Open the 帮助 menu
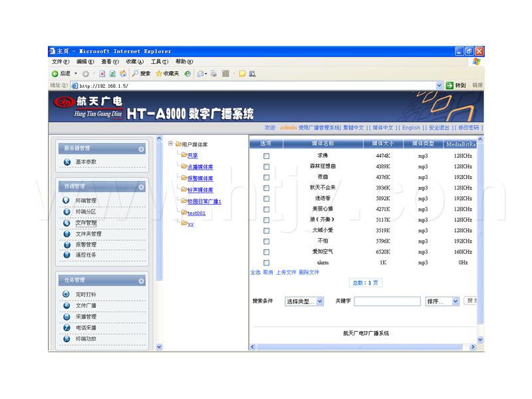Image resolution: width=532 pixels, height=399 pixels. 184,62
